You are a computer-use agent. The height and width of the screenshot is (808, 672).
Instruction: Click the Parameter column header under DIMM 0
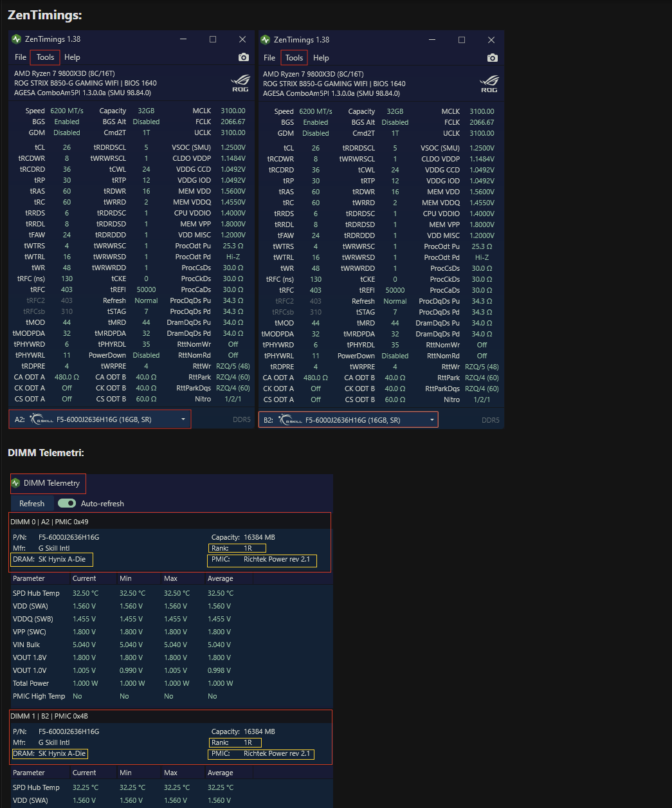point(29,578)
